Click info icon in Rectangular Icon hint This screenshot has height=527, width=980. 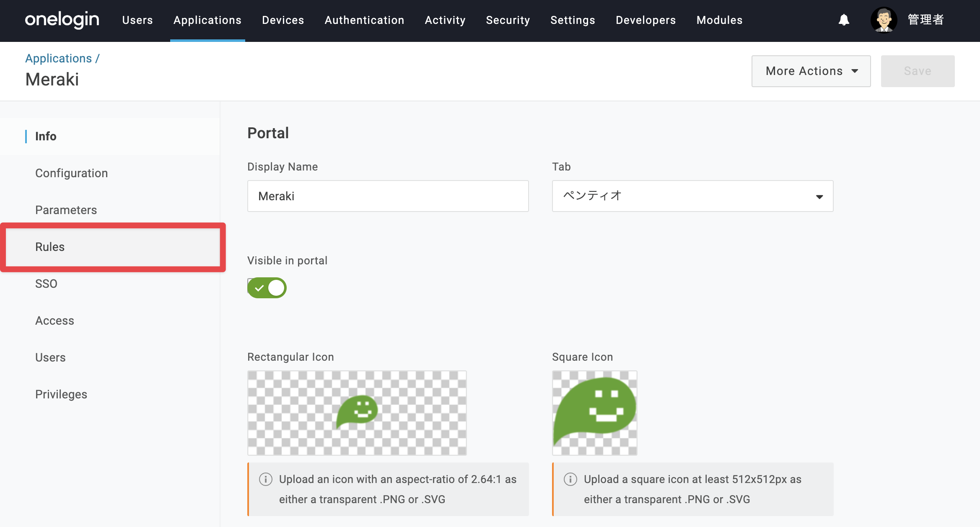click(x=266, y=479)
